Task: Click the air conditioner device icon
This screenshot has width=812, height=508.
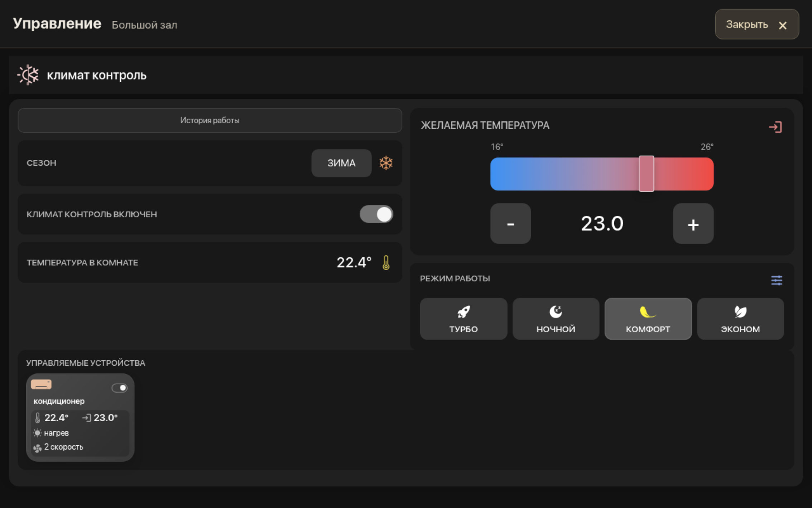Action: pyautogui.click(x=41, y=385)
